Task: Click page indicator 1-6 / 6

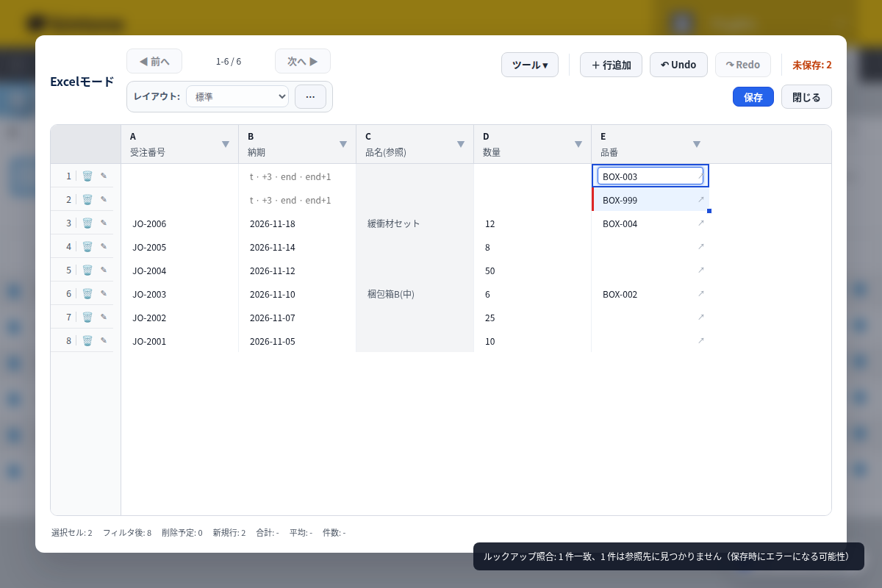Action: pyautogui.click(x=229, y=61)
